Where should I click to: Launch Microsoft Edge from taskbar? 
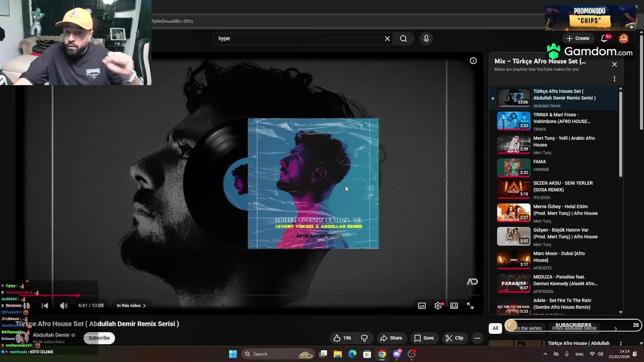click(353, 354)
